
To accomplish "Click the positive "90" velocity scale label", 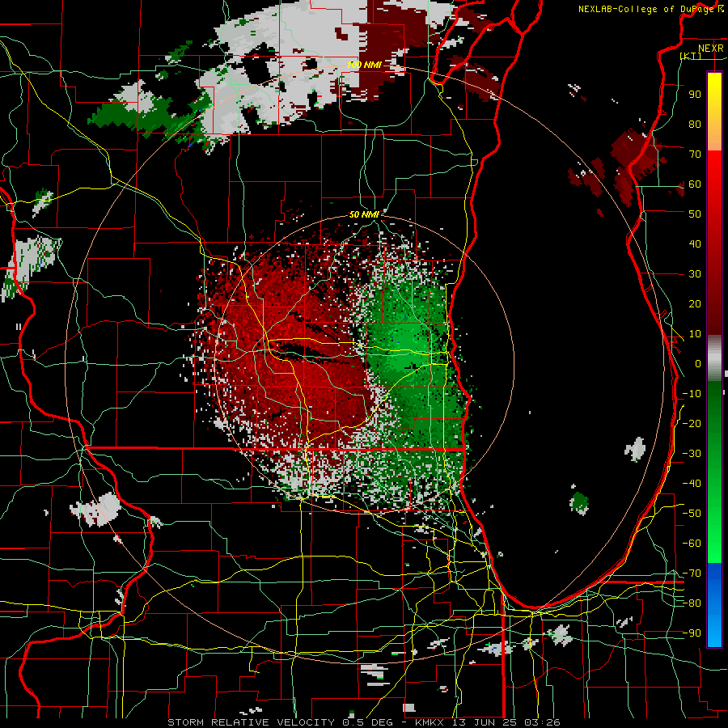I will (695, 95).
